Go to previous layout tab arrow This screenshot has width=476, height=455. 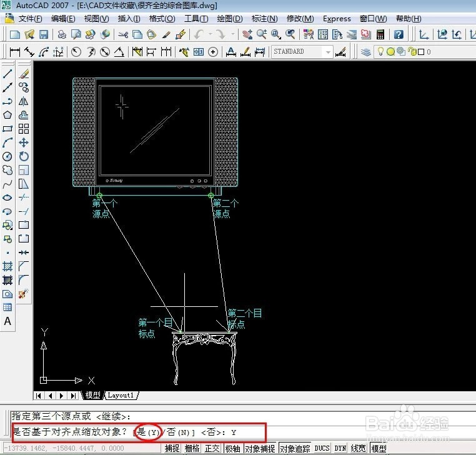coord(50,396)
